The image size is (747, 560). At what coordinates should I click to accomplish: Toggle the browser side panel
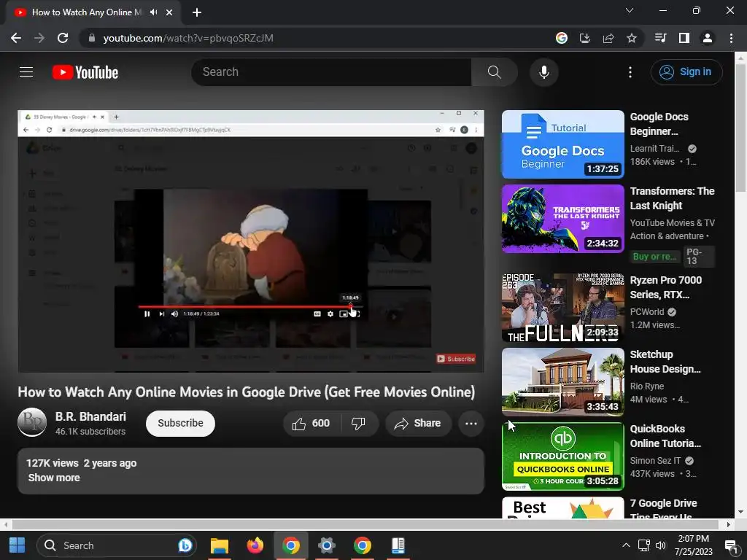(x=684, y=38)
